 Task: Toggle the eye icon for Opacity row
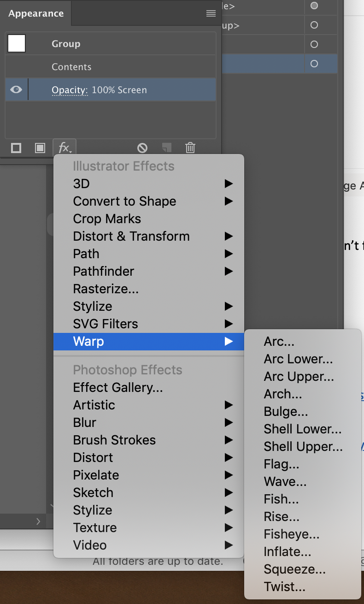[16, 89]
